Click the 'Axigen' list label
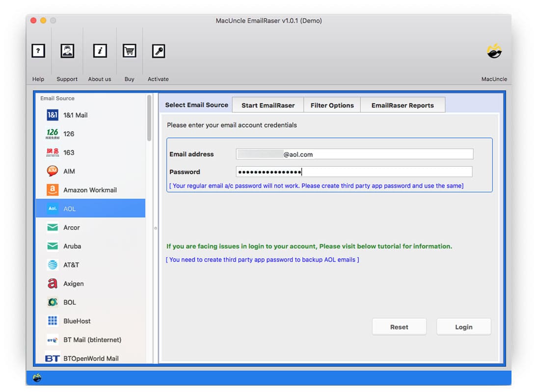538x392 pixels. pos(74,284)
